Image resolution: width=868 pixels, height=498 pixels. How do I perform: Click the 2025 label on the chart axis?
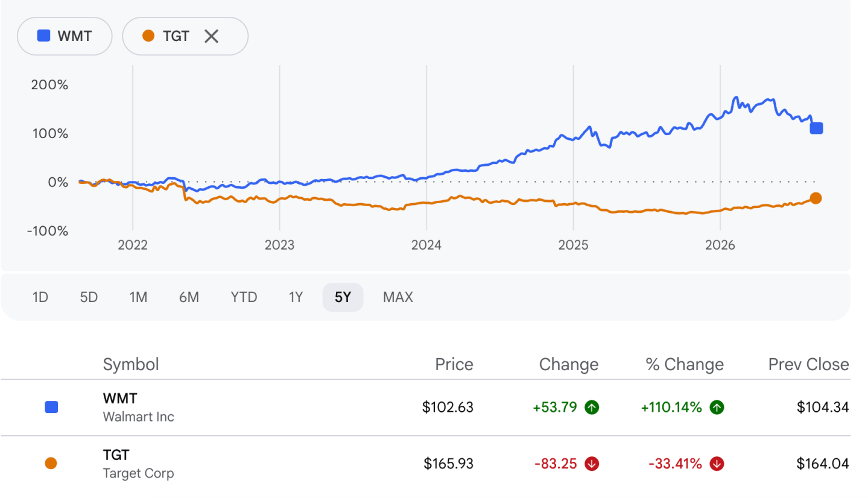[x=574, y=245]
